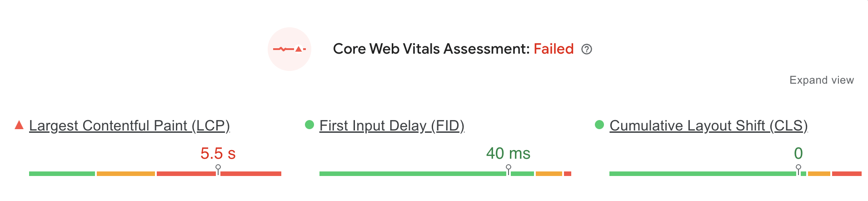Open Cumulative Layout Shift (CLS) link
The height and width of the screenshot is (201, 868).
[708, 126]
